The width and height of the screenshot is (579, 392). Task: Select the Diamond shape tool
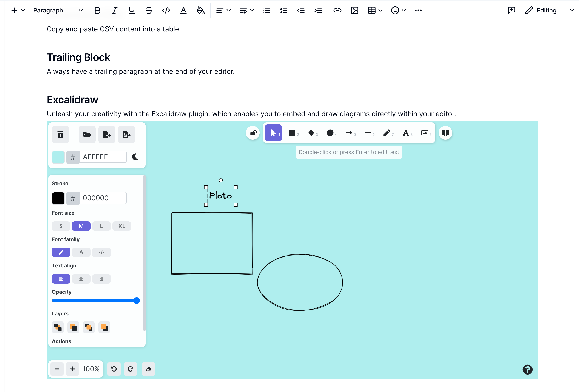tap(311, 133)
